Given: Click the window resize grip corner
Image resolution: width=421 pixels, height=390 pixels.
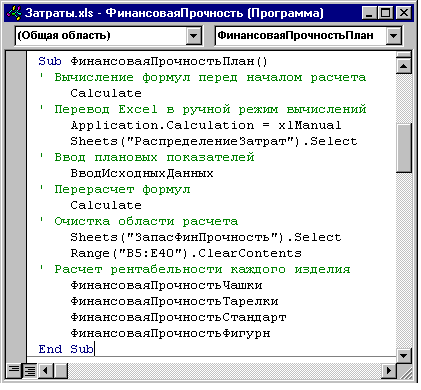Looking at the screenshot, I should point(405,371).
